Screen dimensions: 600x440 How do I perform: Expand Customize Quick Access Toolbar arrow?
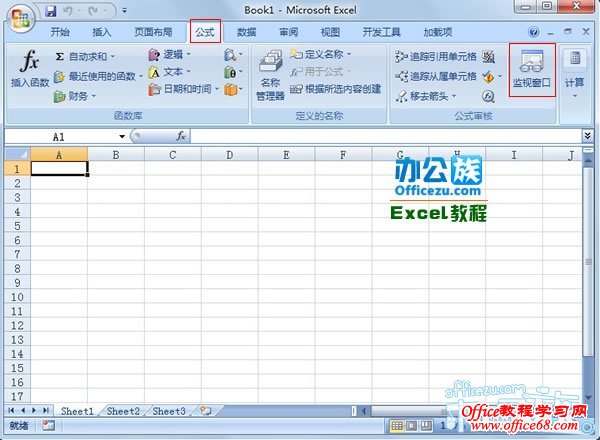[124, 11]
